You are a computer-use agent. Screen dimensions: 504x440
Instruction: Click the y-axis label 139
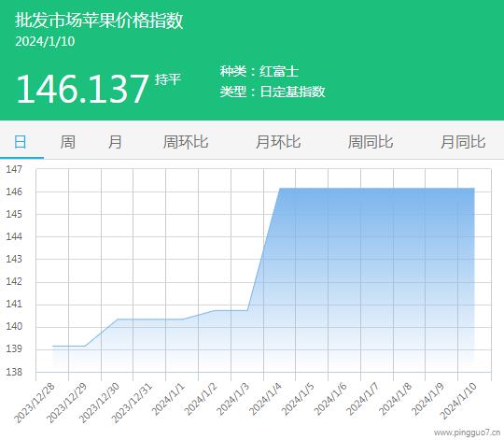(14, 349)
